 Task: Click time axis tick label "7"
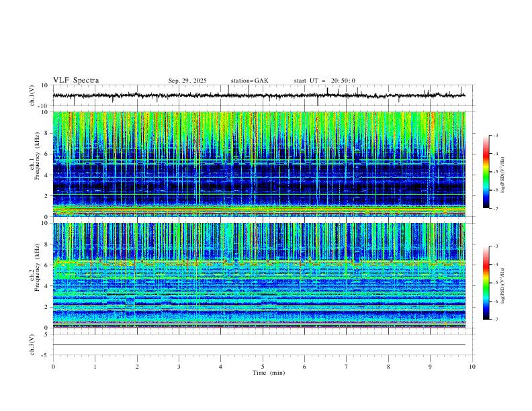[347, 367]
